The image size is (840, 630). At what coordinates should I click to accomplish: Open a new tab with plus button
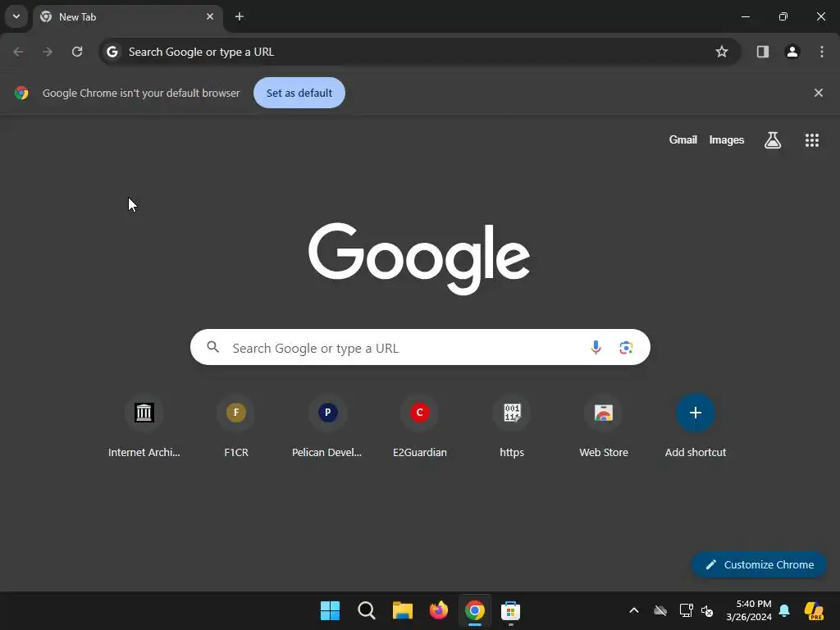[x=240, y=16]
